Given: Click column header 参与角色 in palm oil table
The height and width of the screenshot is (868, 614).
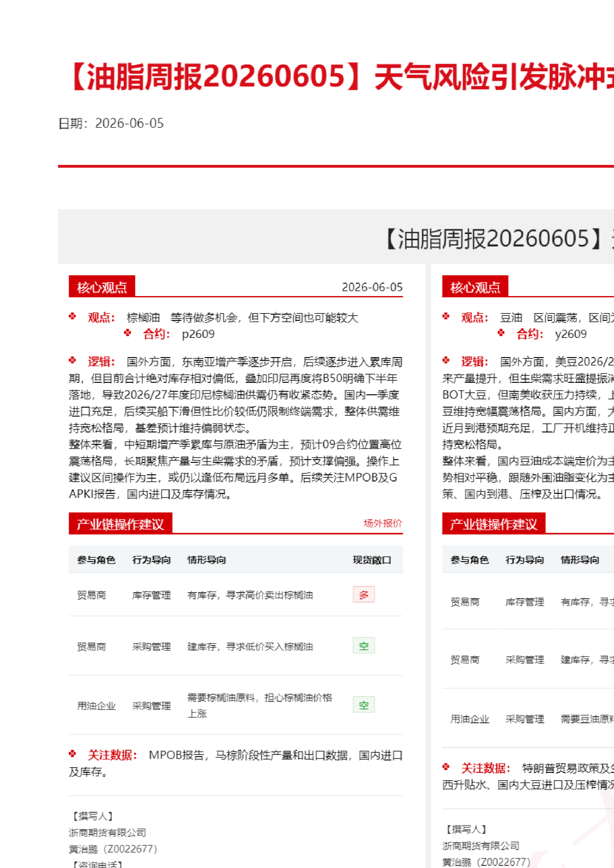Looking at the screenshot, I should pos(96,560).
